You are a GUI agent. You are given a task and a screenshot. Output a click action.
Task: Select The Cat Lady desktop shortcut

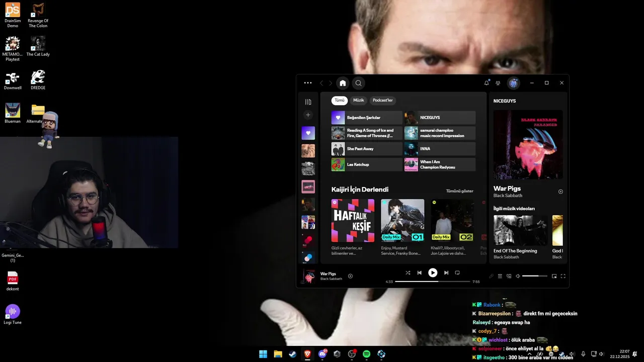[38, 46]
